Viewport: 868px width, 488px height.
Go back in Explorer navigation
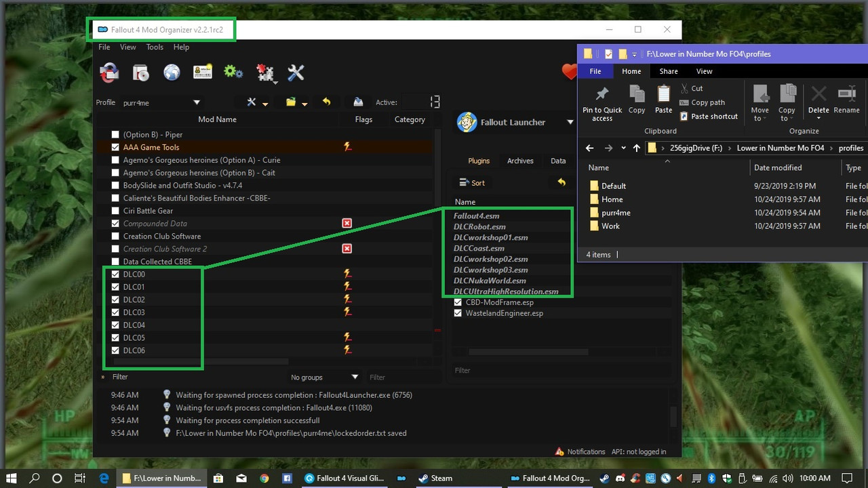click(x=590, y=148)
